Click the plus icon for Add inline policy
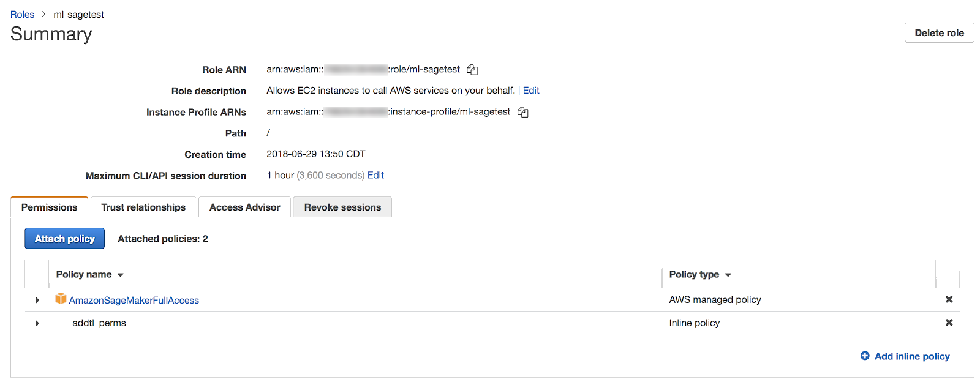The height and width of the screenshot is (385, 980). [x=865, y=356]
